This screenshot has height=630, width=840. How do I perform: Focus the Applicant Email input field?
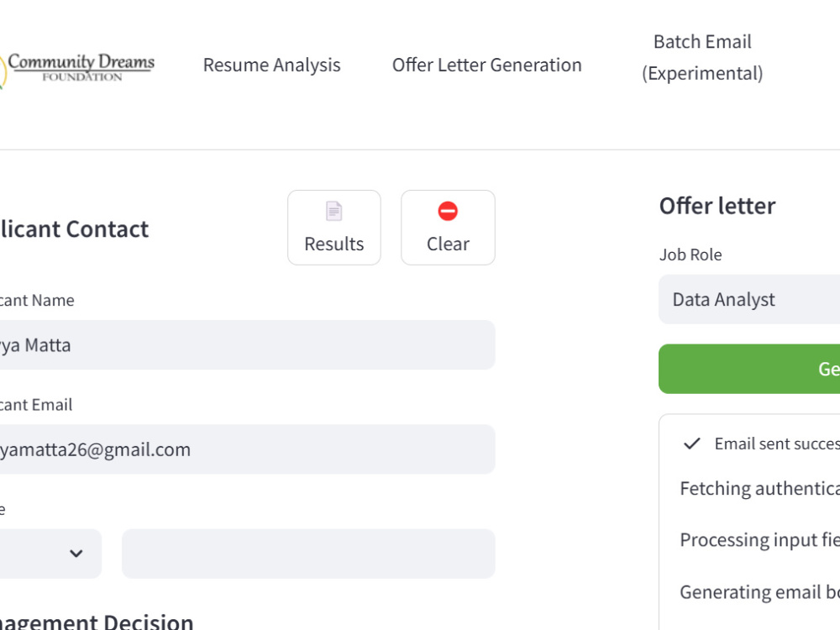point(247,449)
